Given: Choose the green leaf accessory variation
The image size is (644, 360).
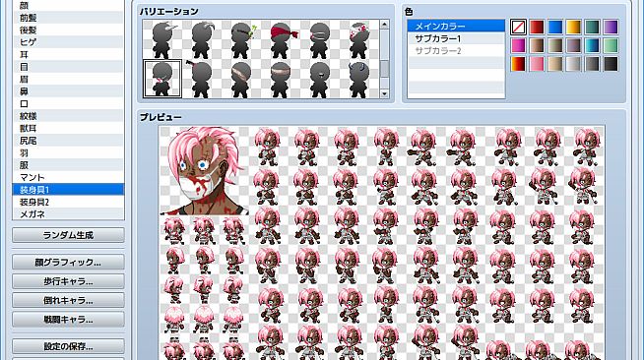Looking at the screenshot, I should [241, 39].
